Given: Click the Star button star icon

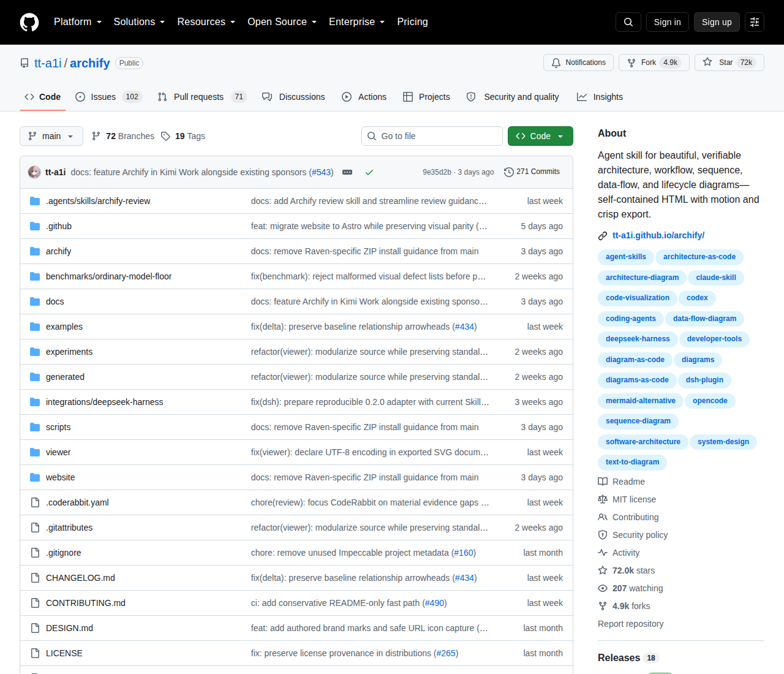Looking at the screenshot, I should (707, 62).
